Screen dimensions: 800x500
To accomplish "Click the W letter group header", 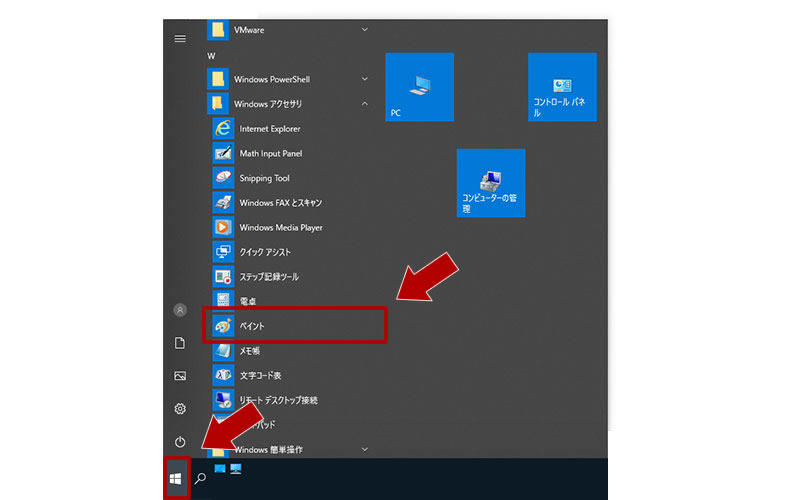I will click(211, 56).
